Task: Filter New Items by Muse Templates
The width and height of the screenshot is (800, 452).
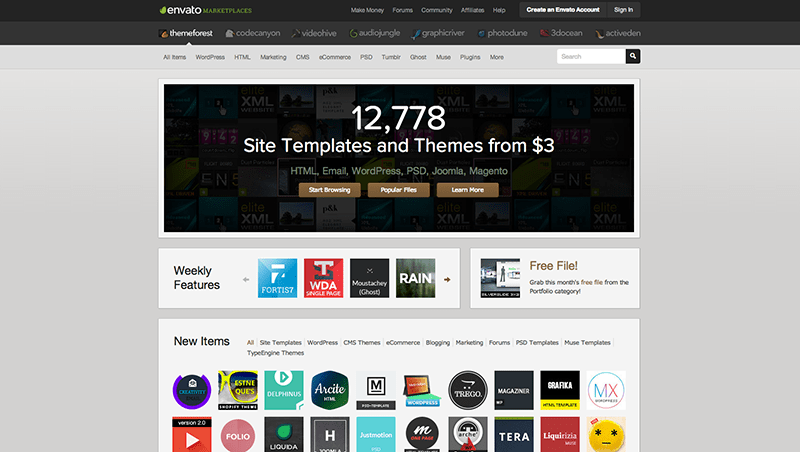Action: [x=587, y=343]
